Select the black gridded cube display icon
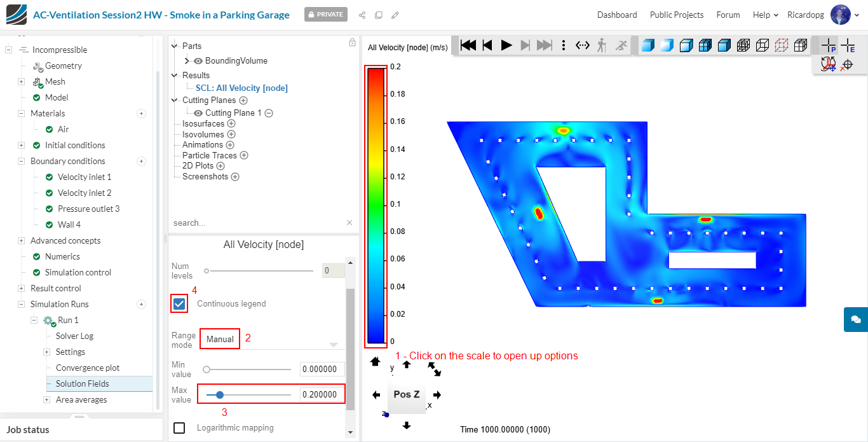 click(801, 45)
